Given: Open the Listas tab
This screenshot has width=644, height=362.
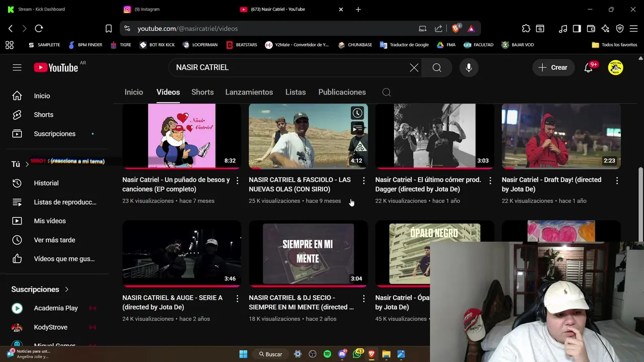Looking at the screenshot, I should (x=295, y=92).
